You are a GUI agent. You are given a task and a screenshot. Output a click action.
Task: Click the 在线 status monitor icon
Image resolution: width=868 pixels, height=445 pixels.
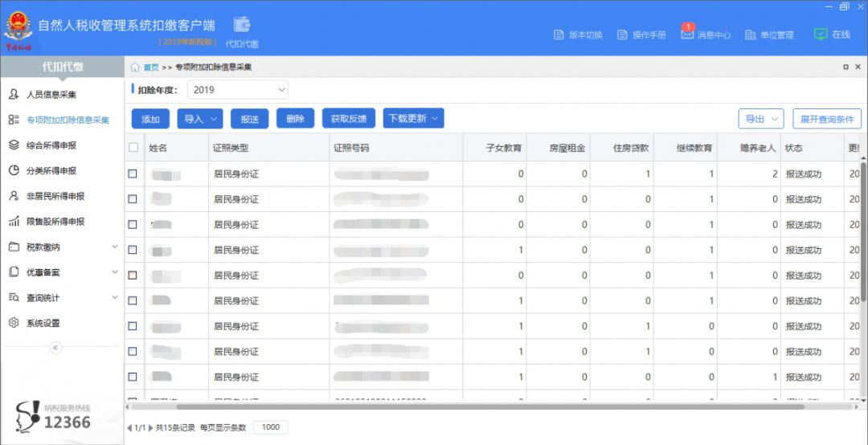(821, 35)
